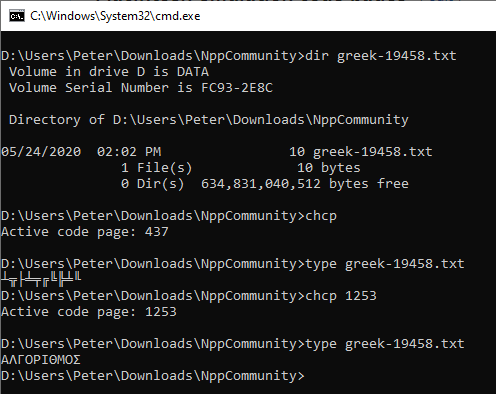Click the 'Volume in drive D is DATA' line
This screenshot has width=496, height=394.
coord(109,72)
